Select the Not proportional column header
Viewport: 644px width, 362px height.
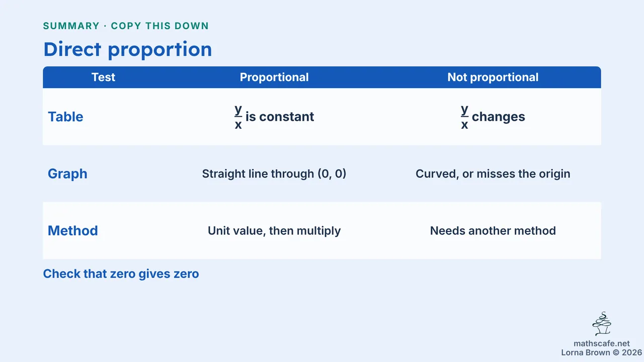click(x=493, y=77)
